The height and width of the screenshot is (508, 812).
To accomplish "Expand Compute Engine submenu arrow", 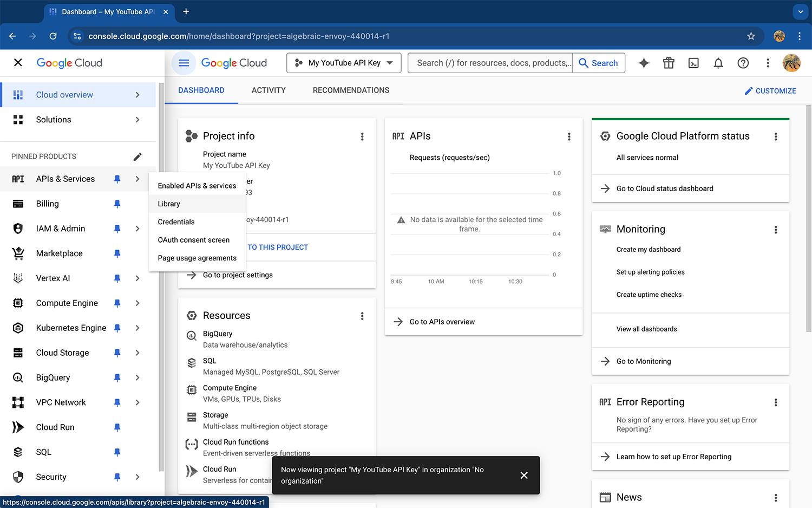I will (137, 303).
